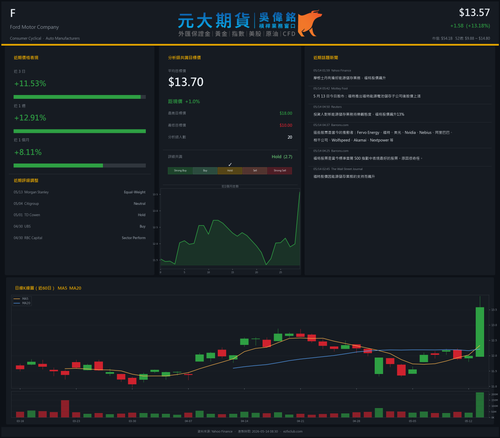Click the MA20 legend entry in candlestick chart
The width and height of the screenshot is (500, 438).
(22, 303)
